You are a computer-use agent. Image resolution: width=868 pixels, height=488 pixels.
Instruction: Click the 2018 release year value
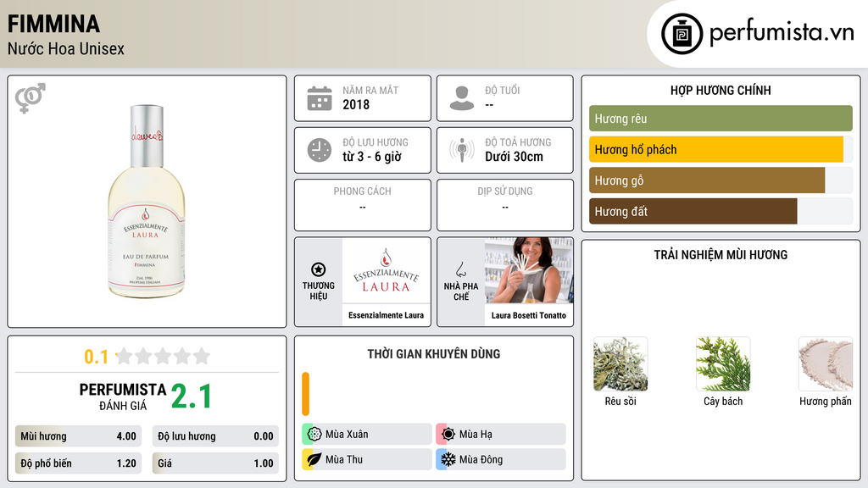356,104
